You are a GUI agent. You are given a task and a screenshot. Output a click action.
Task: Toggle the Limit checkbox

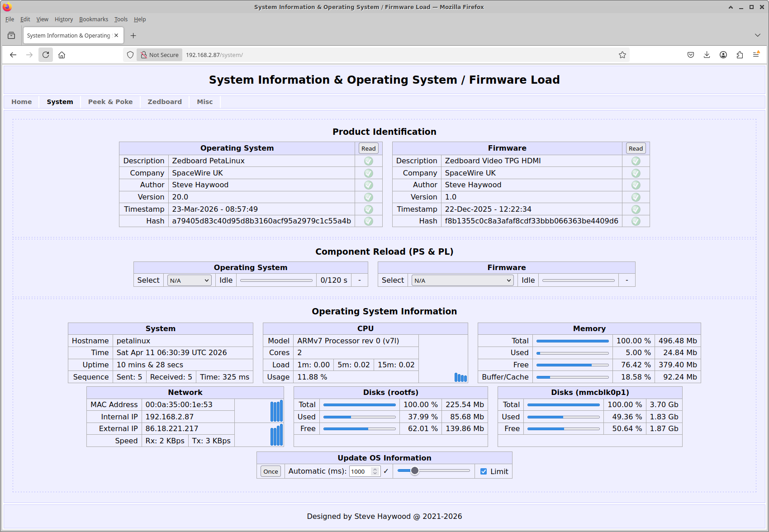coord(484,471)
